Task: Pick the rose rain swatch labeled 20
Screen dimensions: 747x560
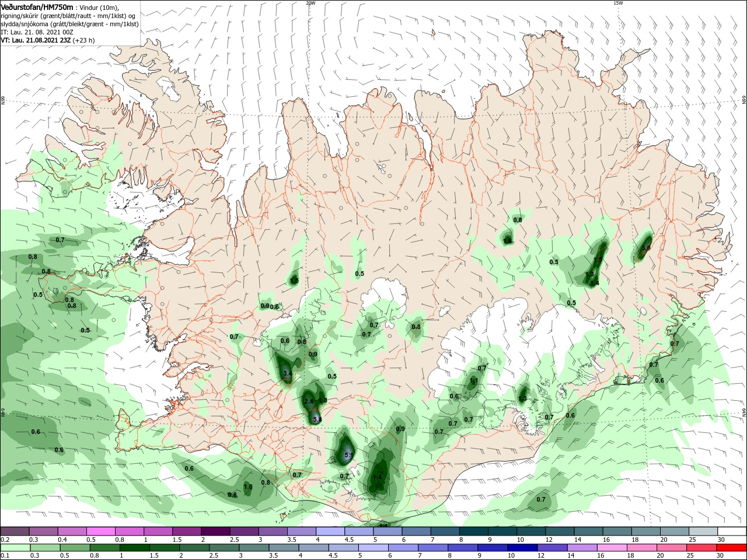Action: coord(671,548)
